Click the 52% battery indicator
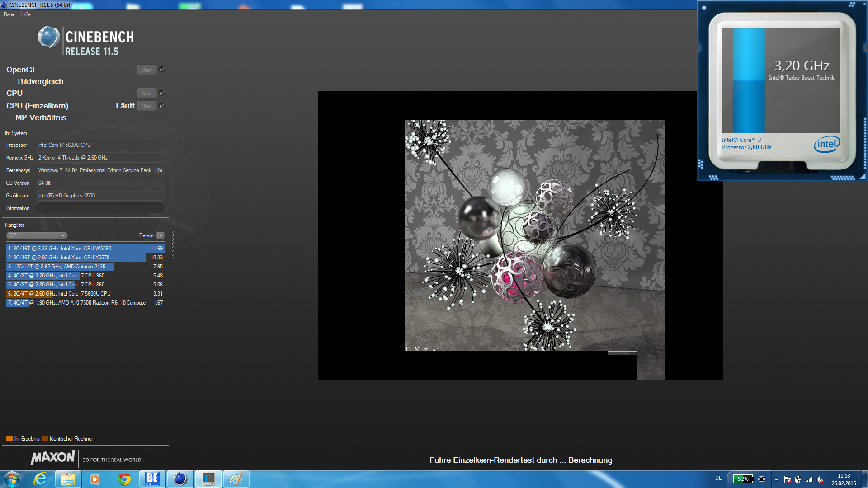This screenshot has width=868, height=488. [743, 479]
